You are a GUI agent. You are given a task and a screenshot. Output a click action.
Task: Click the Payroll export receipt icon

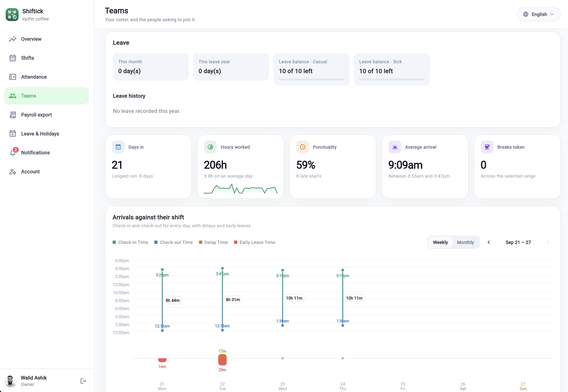pyautogui.click(x=13, y=115)
